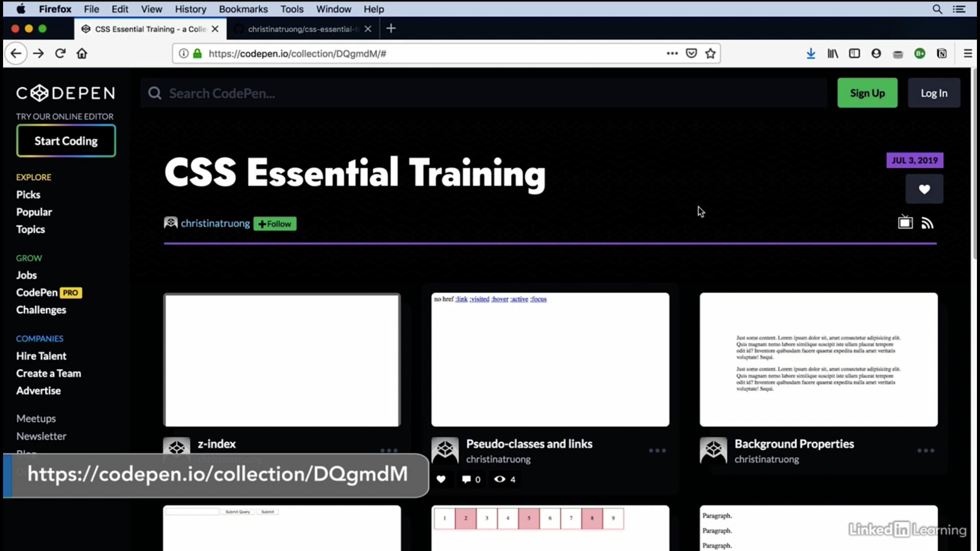Switch to the christinatruong/css-essential tab
Viewport: 980px width, 551px height.
click(301, 29)
